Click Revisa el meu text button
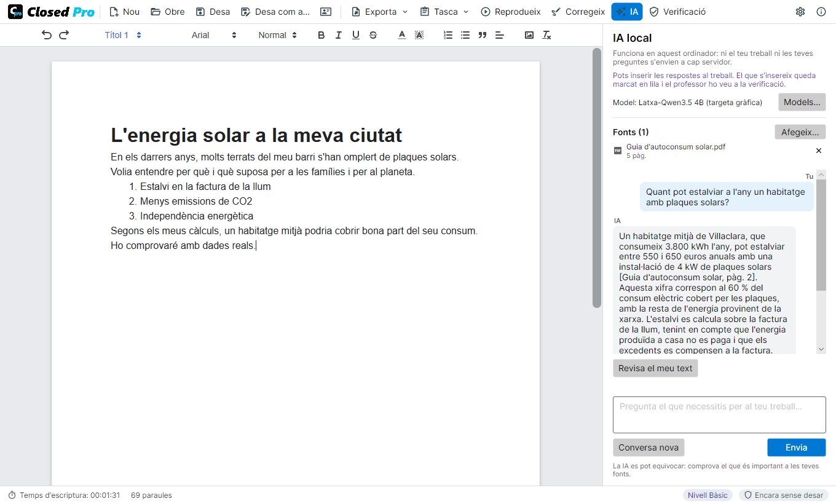The height and width of the screenshot is (504, 836). tap(655, 368)
